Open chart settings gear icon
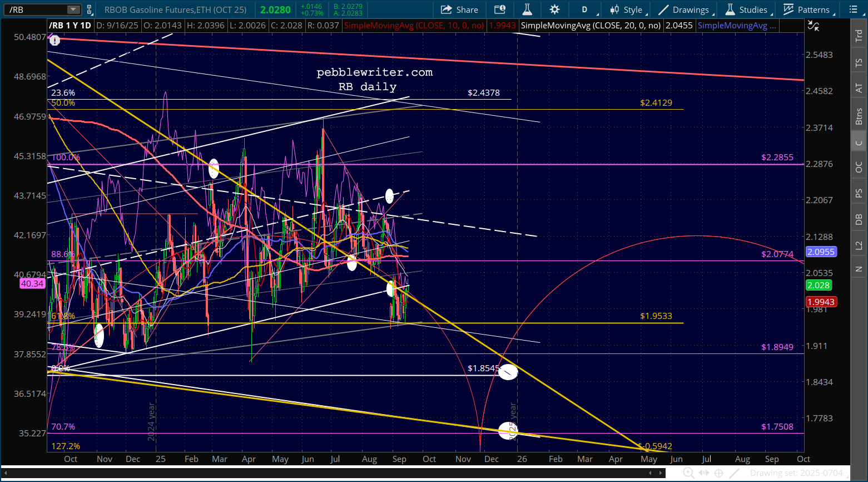 554,9
